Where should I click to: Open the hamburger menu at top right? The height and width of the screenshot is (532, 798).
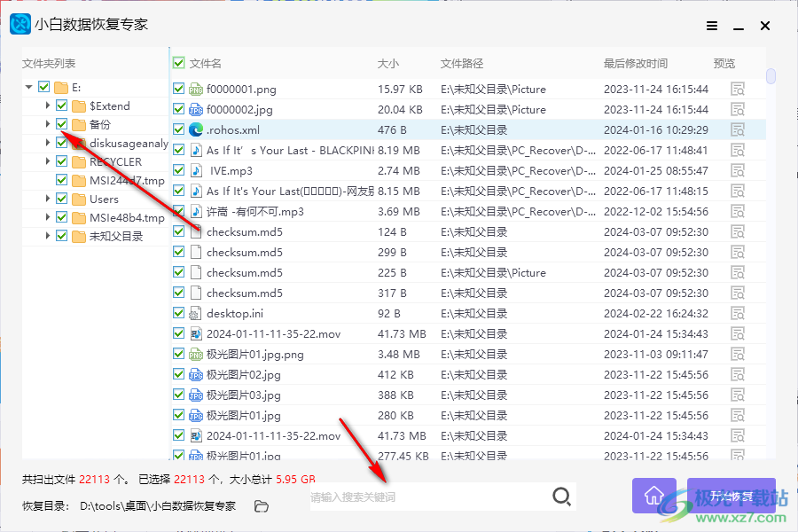tap(711, 26)
